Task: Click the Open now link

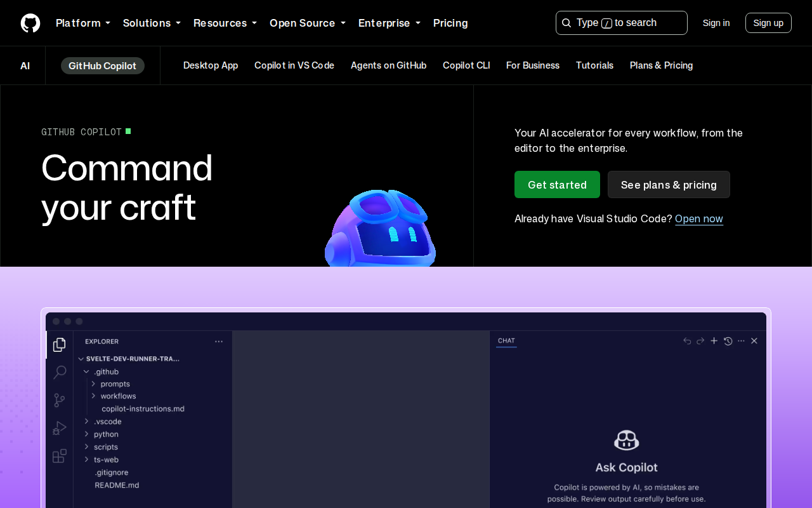Action: pyautogui.click(x=699, y=219)
